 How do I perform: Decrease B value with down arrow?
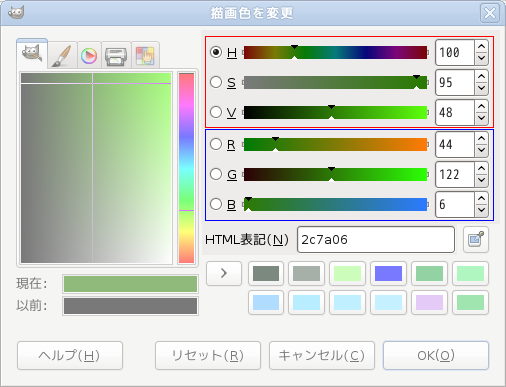coord(481,210)
